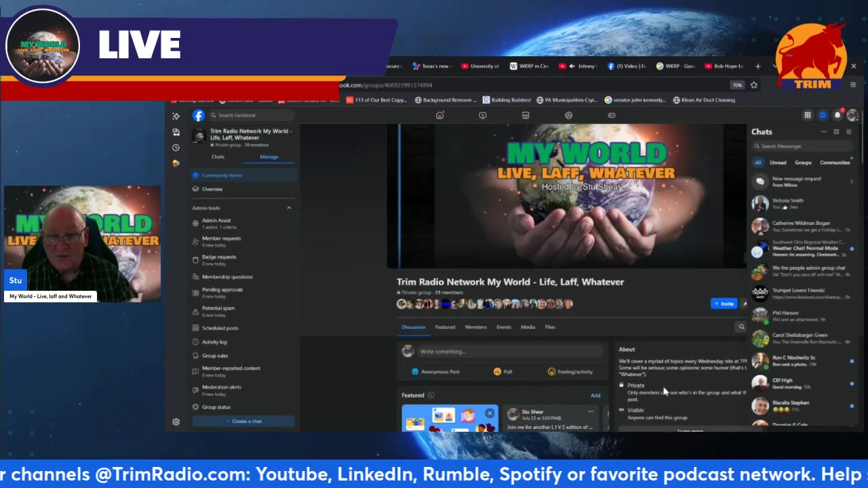
Task: Open the Facebook Gaming icon in top nav
Action: click(612, 115)
